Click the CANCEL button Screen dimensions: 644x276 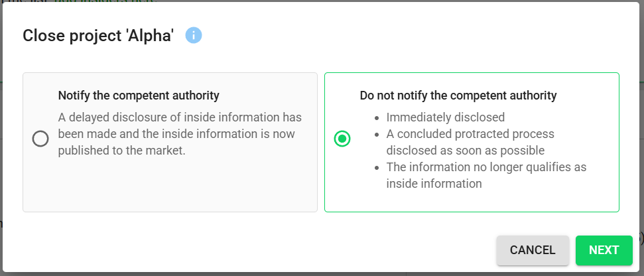[533, 250]
